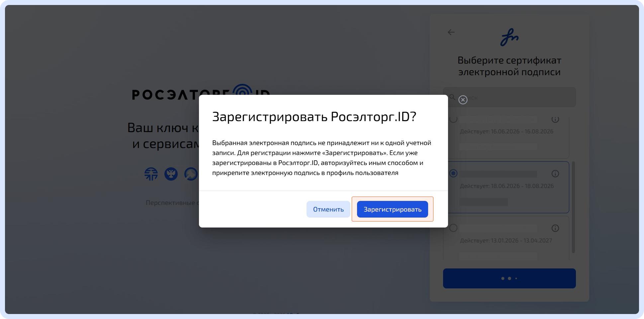
Task: Click the tree-shaped emblem icon left of the eagle
Action: pyautogui.click(x=151, y=174)
